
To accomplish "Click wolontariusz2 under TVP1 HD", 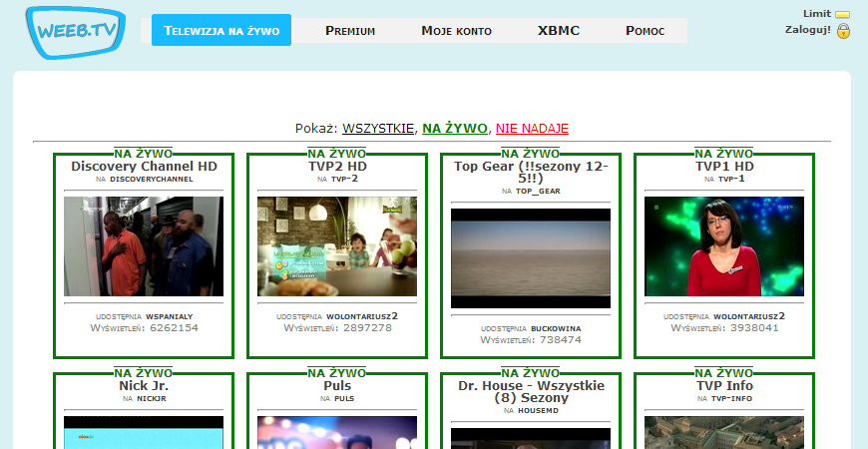I will [x=749, y=316].
